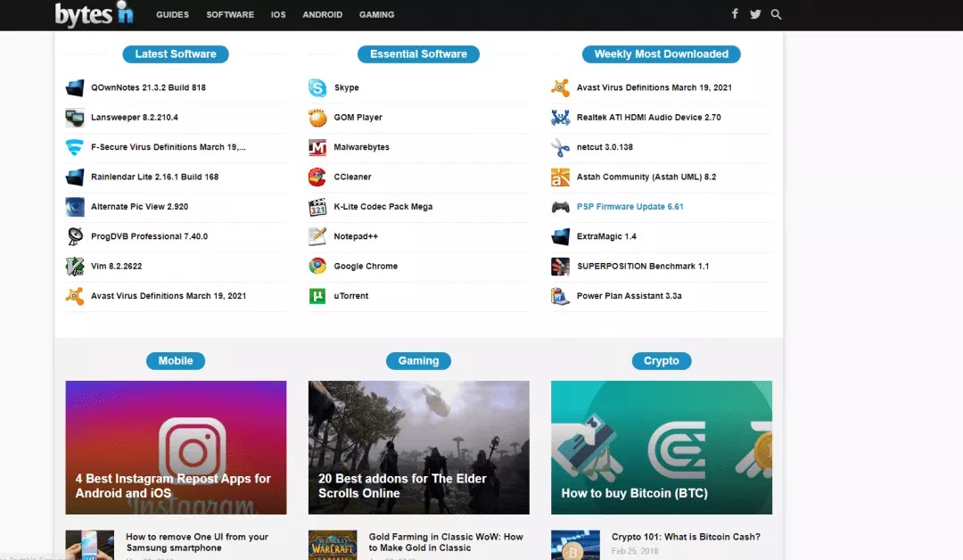Open the Gaming menu item
This screenshot has height=560, width=963.
(376, 15)
